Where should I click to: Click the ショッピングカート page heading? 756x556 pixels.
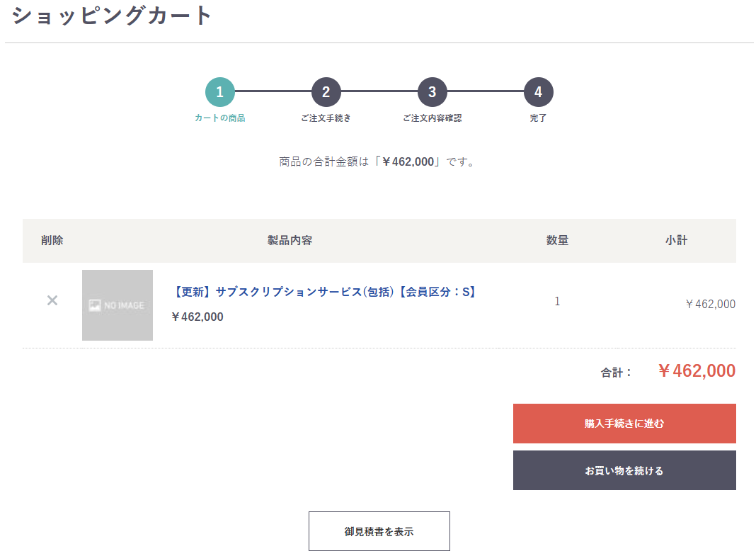pyautogui.click(x=112, y=16)
